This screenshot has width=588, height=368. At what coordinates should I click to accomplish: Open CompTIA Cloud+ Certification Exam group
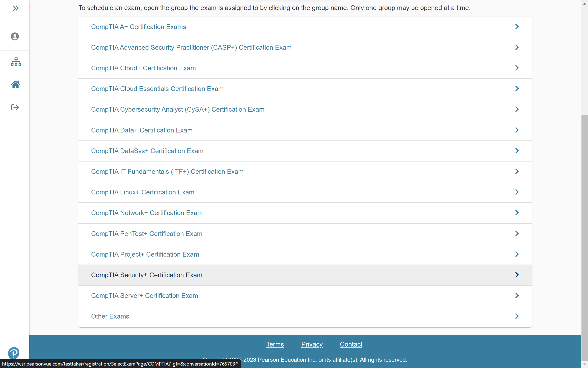[305, 68]
